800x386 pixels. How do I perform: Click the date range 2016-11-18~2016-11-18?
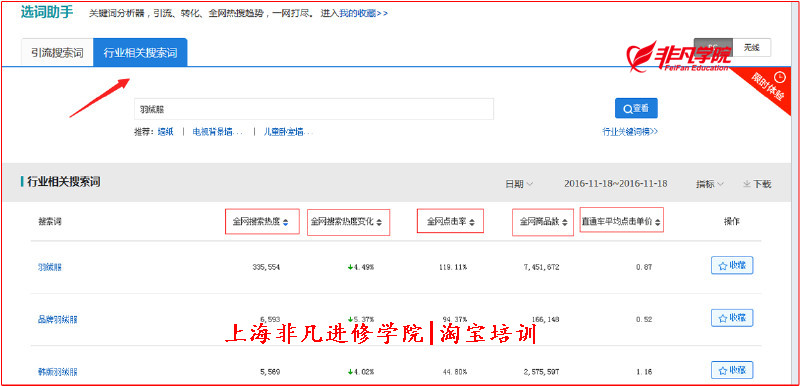[x=615, y=184]
